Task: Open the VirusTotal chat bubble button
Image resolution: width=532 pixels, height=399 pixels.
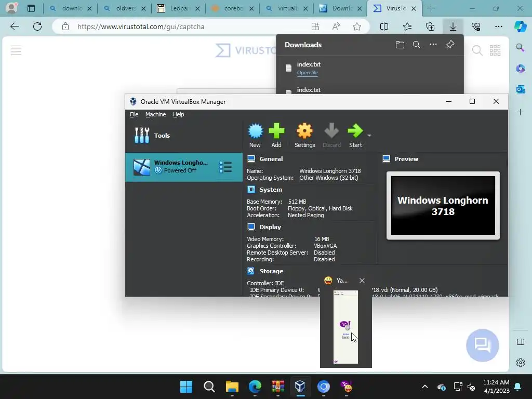Action: pyautogui.click(x=482, y=345)
